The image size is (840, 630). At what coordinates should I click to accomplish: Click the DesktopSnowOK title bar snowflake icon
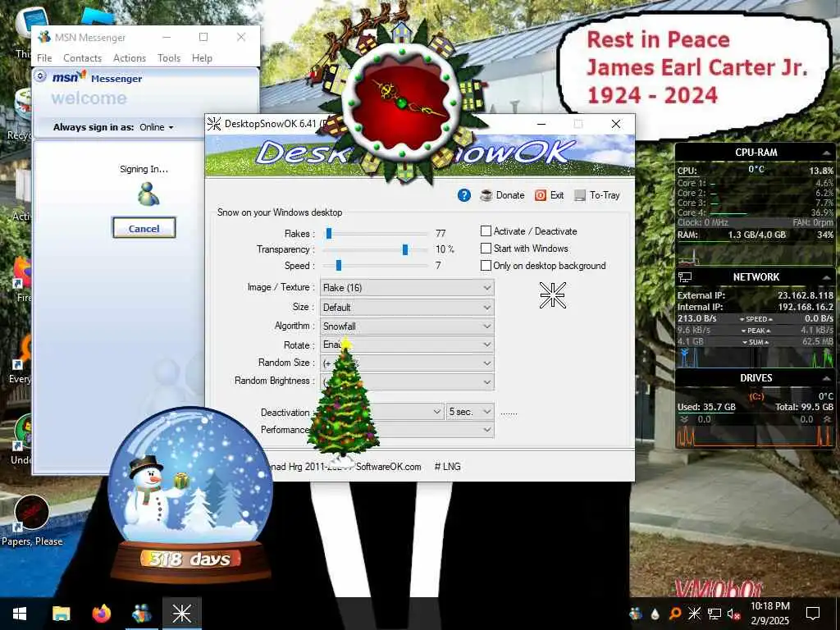click(214, 124)
